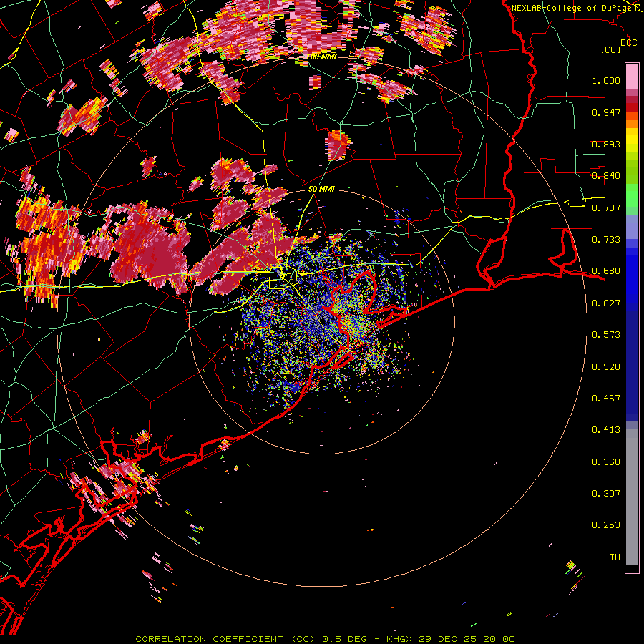
Task: Click the 0.573 legend value
Action: click(x=606, y=335)
